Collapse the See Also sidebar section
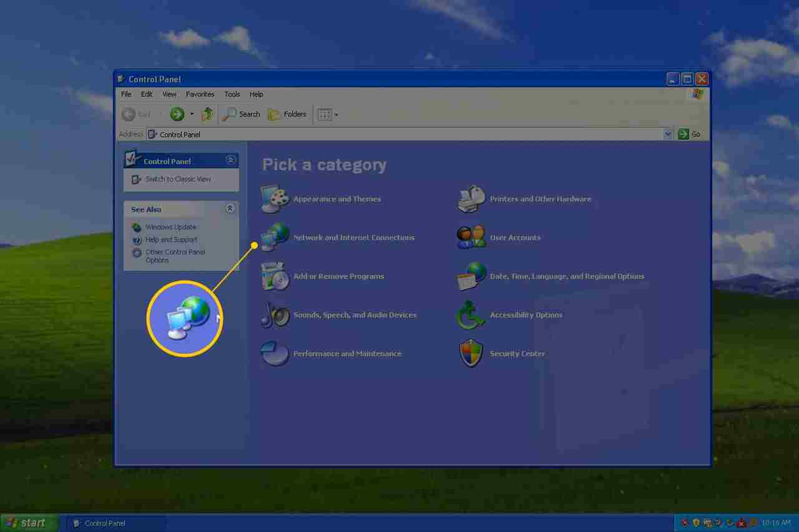 [x=230, y=209]
